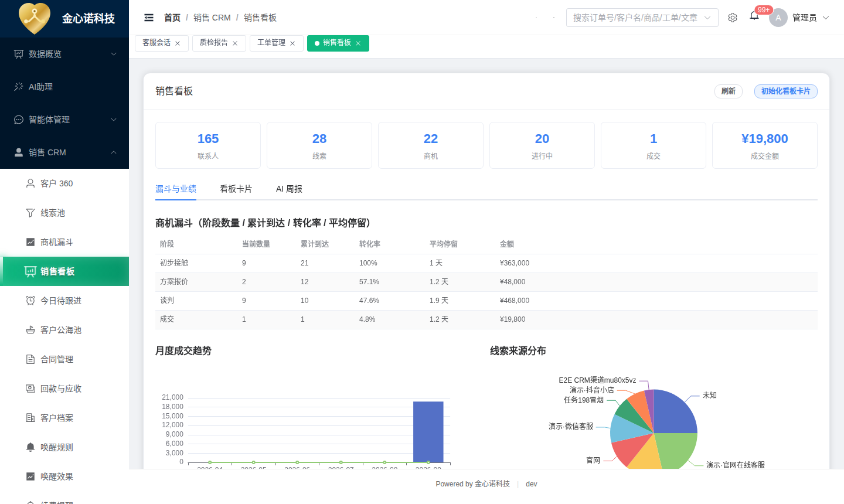Open the global search box dropdown arrow

pos(707,18)
